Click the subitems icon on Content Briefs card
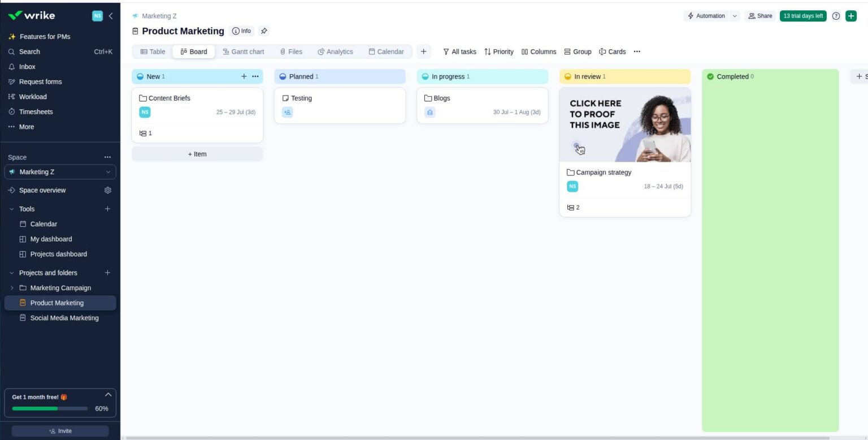 point(142,133)
